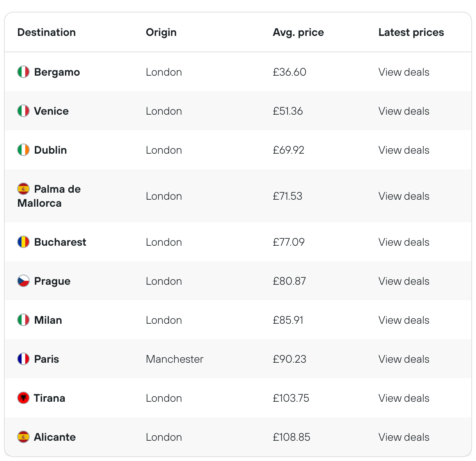View deals for Tirana flights

click(x=403, y=398)
